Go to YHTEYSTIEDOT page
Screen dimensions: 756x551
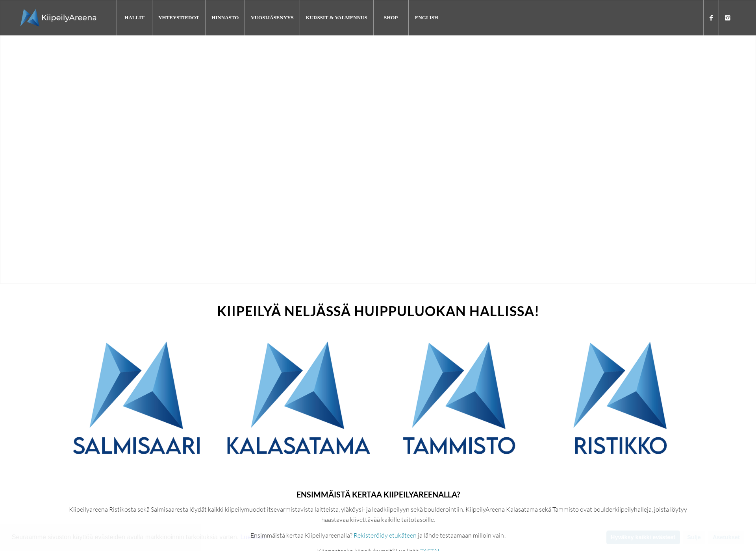[x=179, y=18]
